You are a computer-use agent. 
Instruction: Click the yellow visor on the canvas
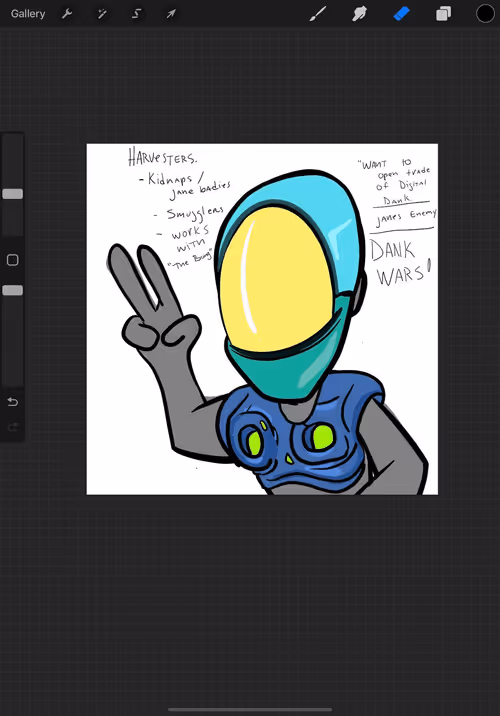click(x=275, y=279)
